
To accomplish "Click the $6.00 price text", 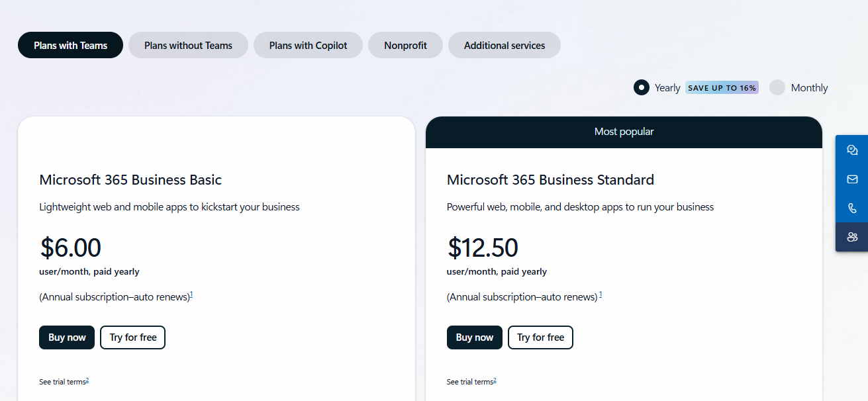I will point(70,247).
